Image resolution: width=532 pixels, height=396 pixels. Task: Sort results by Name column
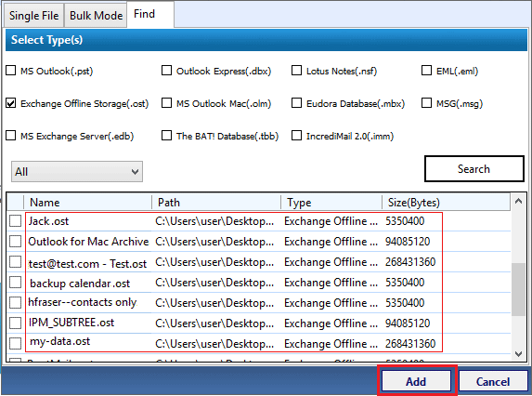87,203
